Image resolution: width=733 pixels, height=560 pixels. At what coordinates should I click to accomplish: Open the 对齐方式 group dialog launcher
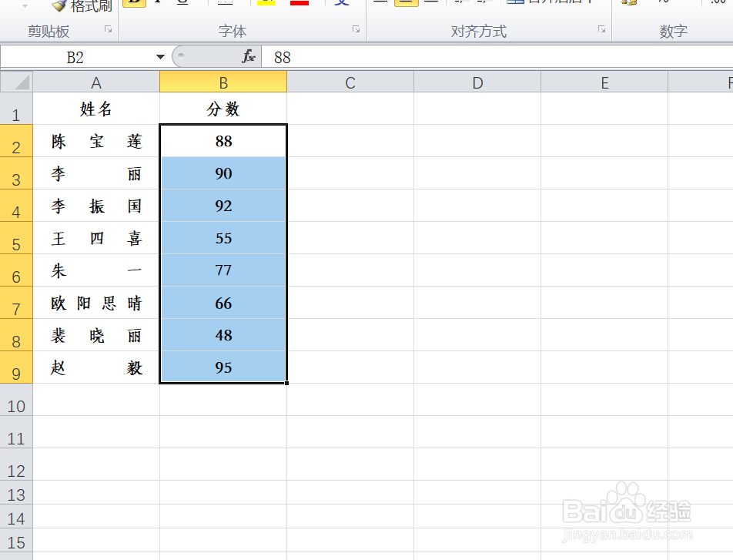coord(601,29)
